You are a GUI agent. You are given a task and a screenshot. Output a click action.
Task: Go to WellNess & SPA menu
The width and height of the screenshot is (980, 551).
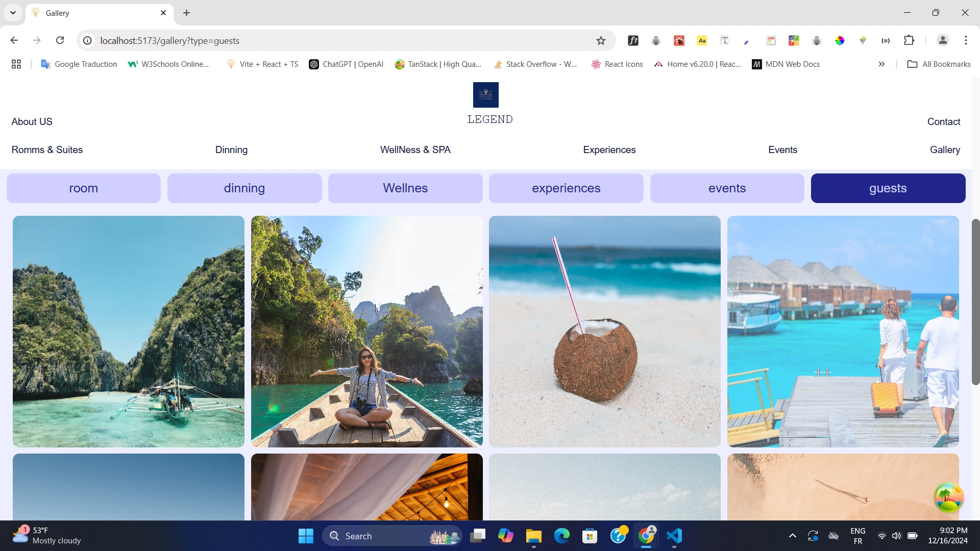click(415, 150)
